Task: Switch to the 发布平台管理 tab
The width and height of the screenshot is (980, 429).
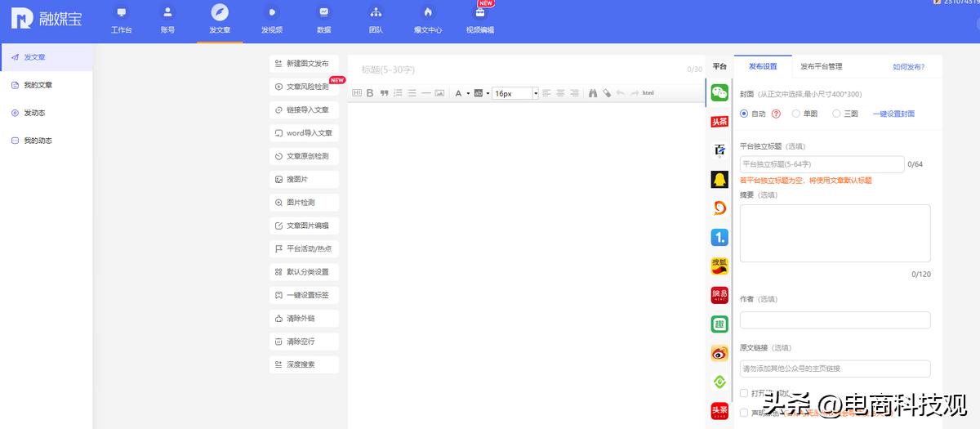Action: [821, 66]
